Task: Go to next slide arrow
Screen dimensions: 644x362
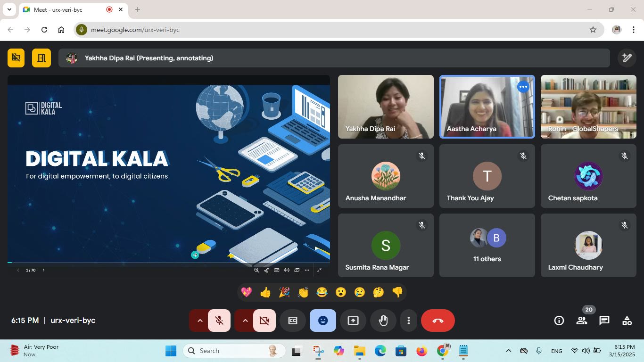Action: (43, 270)
